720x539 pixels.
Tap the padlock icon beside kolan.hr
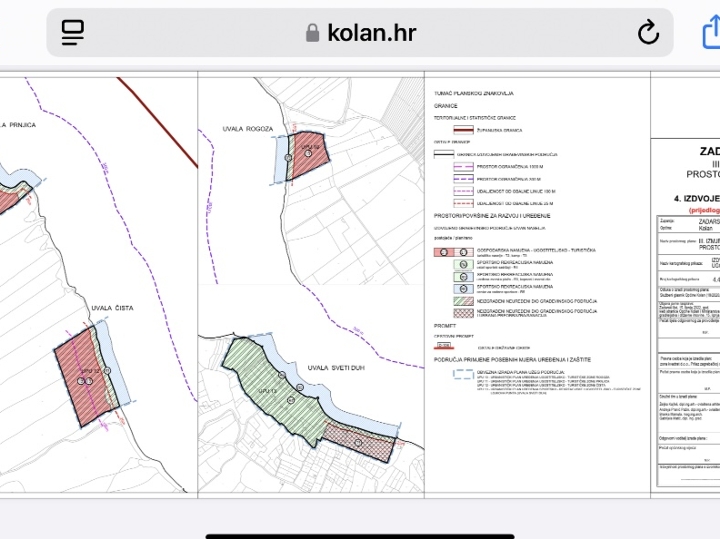coord(312,33)
